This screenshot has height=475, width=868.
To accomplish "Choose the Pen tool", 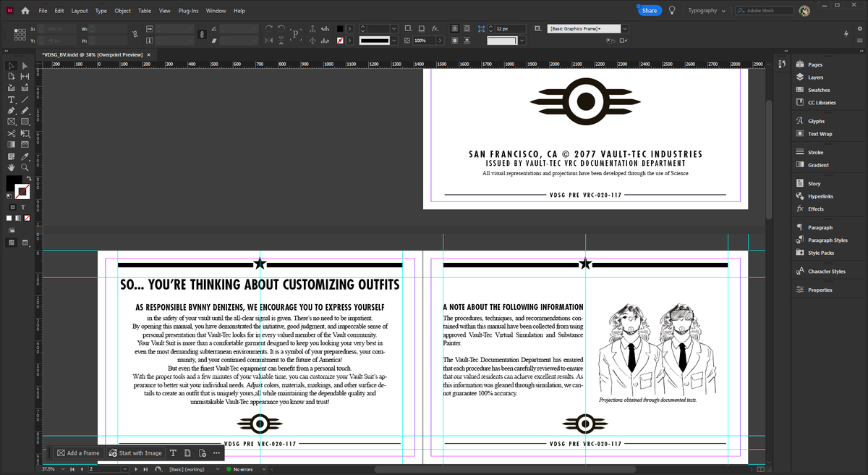I will coord(12,111).
